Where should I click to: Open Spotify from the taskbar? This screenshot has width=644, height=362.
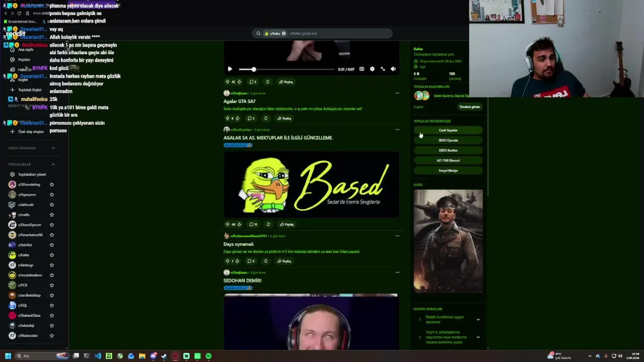(x=208, y=356)
